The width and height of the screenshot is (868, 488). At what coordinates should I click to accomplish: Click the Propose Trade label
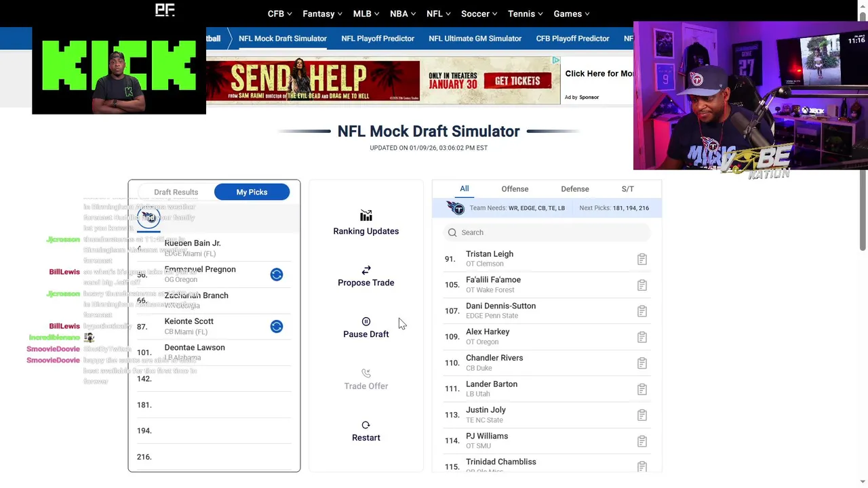tap(366, 283)
